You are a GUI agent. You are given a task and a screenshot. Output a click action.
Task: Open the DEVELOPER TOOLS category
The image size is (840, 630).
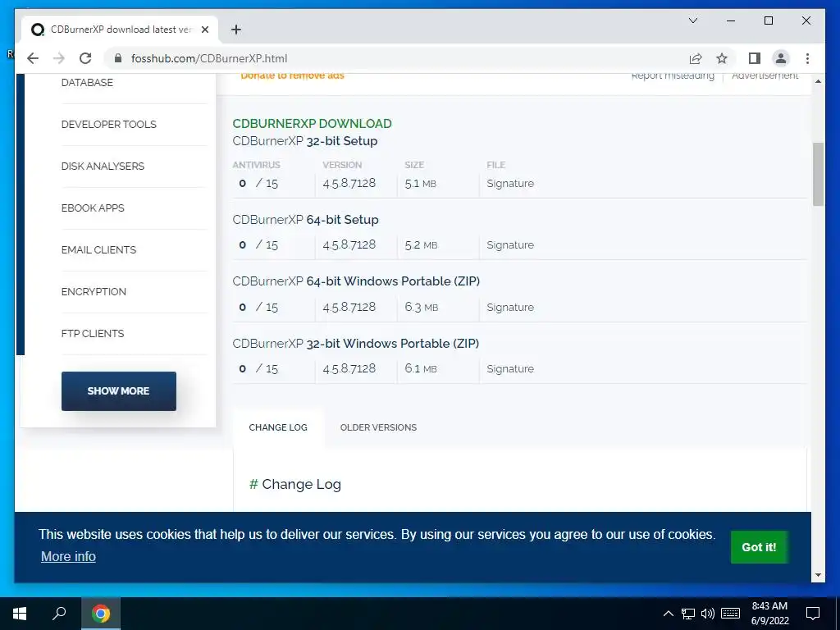109,125
